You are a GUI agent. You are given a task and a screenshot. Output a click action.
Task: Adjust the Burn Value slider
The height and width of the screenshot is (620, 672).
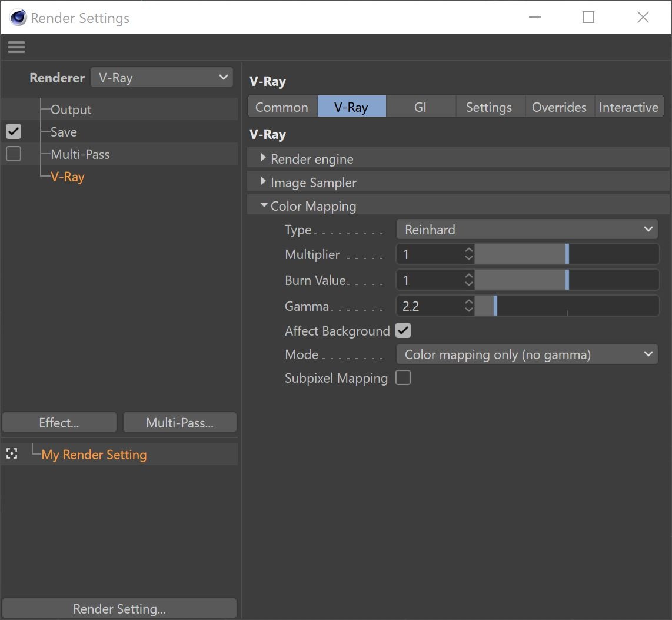[x=567, y=280]
